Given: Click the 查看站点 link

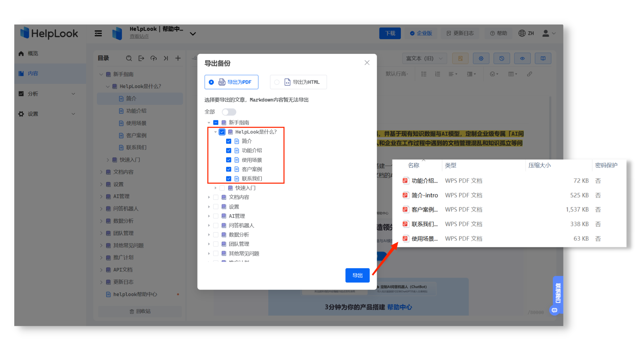Looking at the screenshot, I should 139,36.
